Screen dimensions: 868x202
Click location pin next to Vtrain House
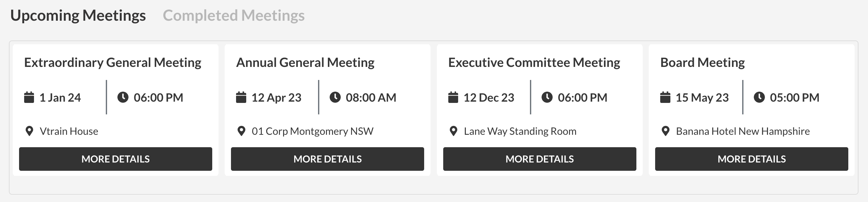tap(29, 131)
